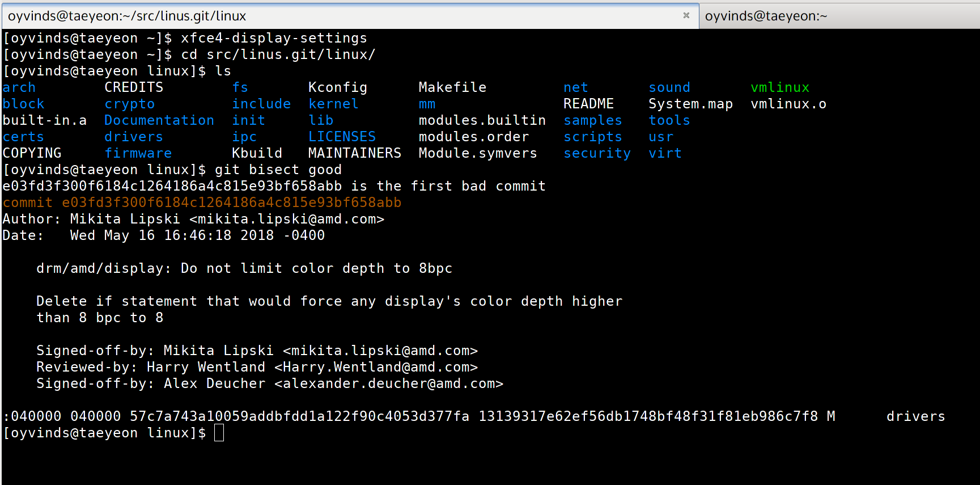Click the "xfce4-display-settings" command text
980x485 pixels.
(x=274, y=39)
